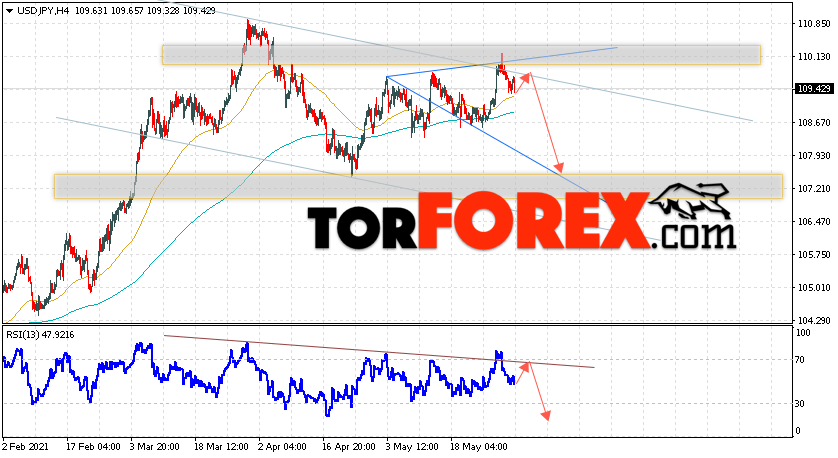Image resolution: width=838 pixels, height=458 pixels.
Task: Click the 16 Apr 20:00 time label
Action: tap(349, 446)
